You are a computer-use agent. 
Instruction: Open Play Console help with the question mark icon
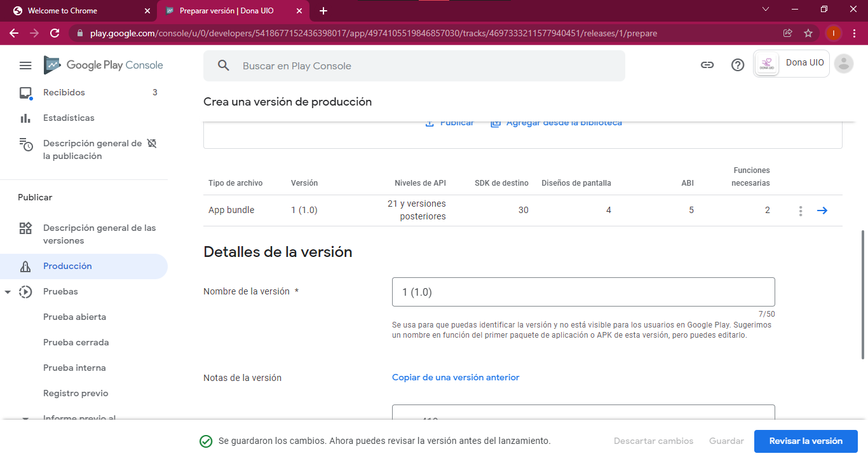pyautogui.click(x=737, y=65)
